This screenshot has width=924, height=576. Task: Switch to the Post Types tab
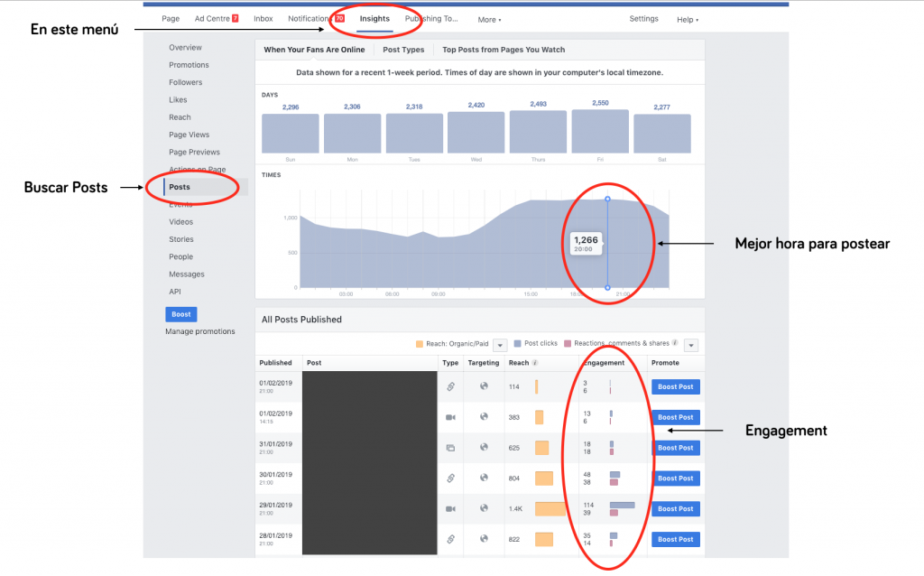coord(403,50)
